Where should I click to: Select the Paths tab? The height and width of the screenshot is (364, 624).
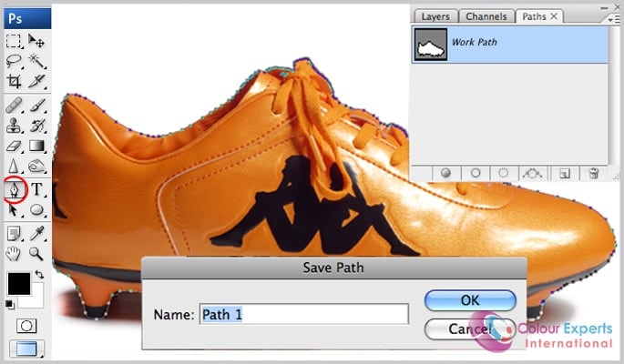point(534,16)
